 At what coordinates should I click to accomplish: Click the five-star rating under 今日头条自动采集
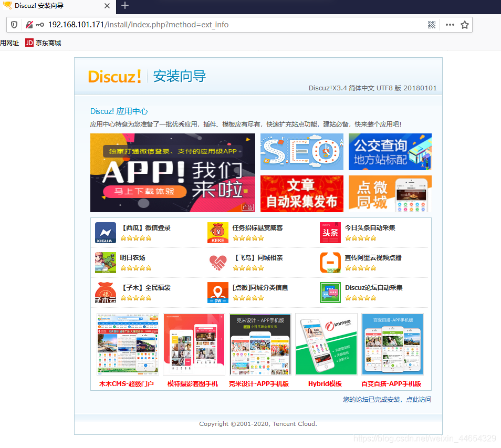pos(361,238)
